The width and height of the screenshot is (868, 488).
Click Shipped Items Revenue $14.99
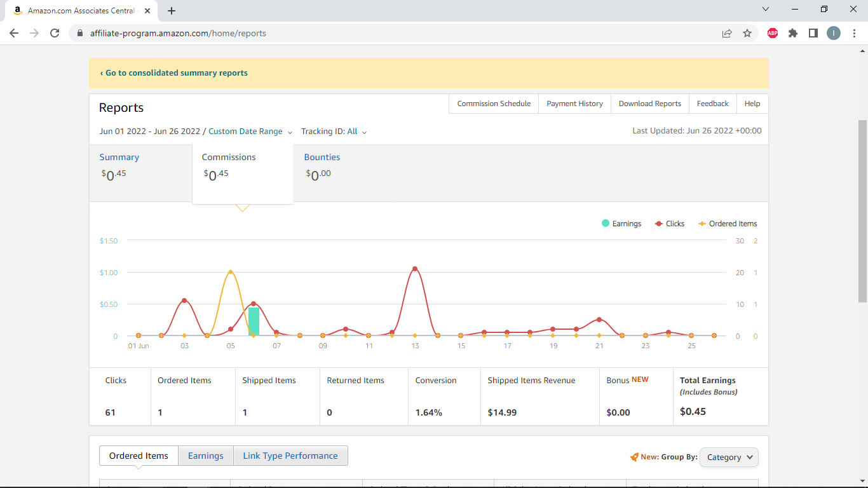pyautogui.click(x=502, y=412)
